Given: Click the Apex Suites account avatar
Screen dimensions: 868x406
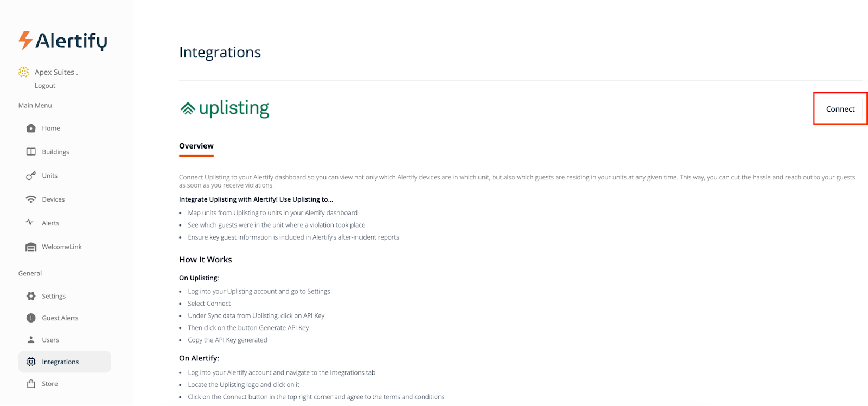Looking at the screenshot, I should (x=24, y=72).
